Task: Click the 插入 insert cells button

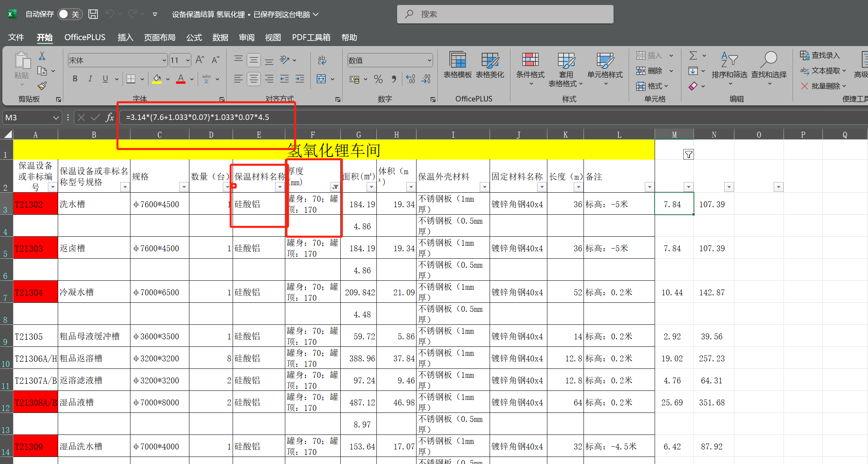Action: coord(650,55)
